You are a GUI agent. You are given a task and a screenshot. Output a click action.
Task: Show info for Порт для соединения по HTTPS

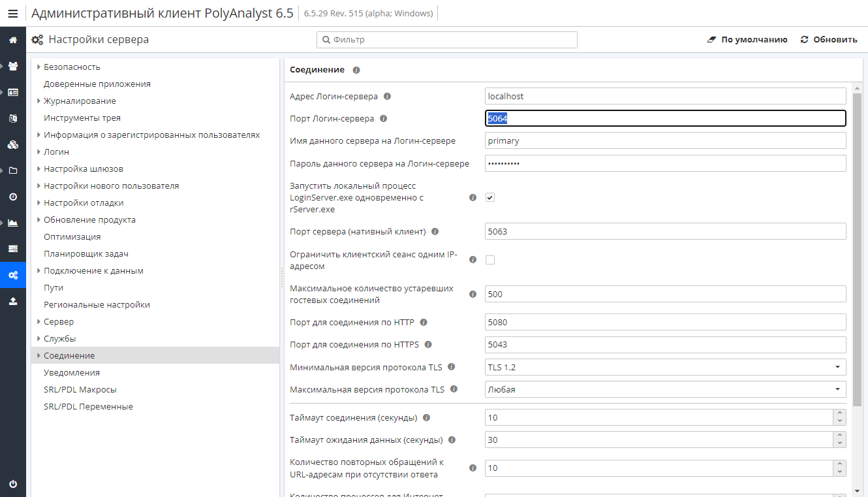(x=428, y=344)
